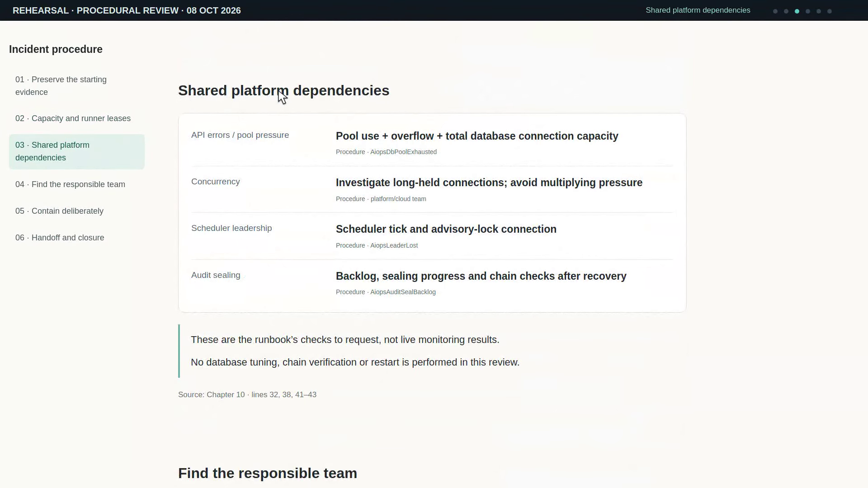Click Procedure platform/cloud team text
868x488 pixels.
pyautogui.click(x=381, y=199)
